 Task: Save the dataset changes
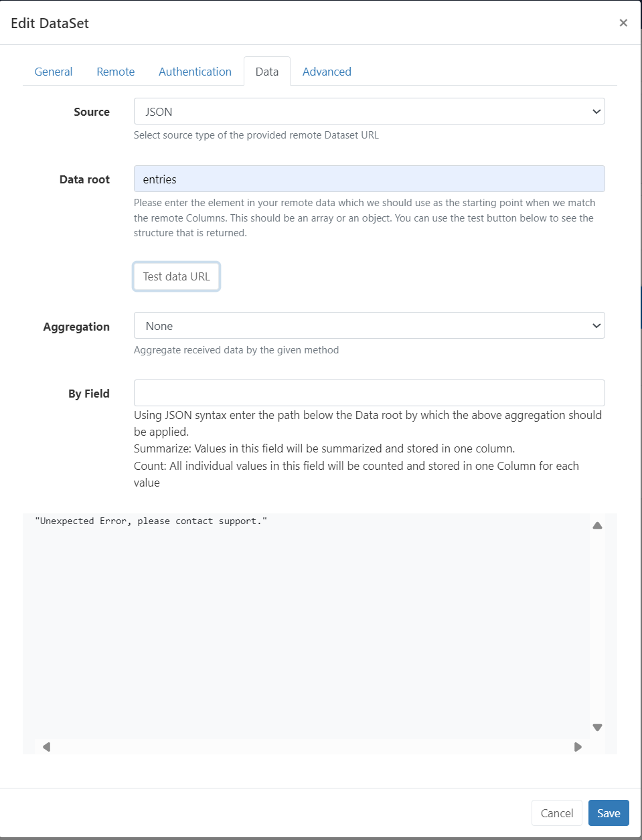[x=609, y=813]
